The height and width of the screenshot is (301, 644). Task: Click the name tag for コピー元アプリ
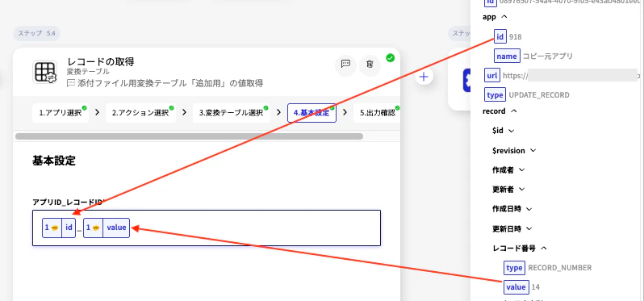coord(507,56)
